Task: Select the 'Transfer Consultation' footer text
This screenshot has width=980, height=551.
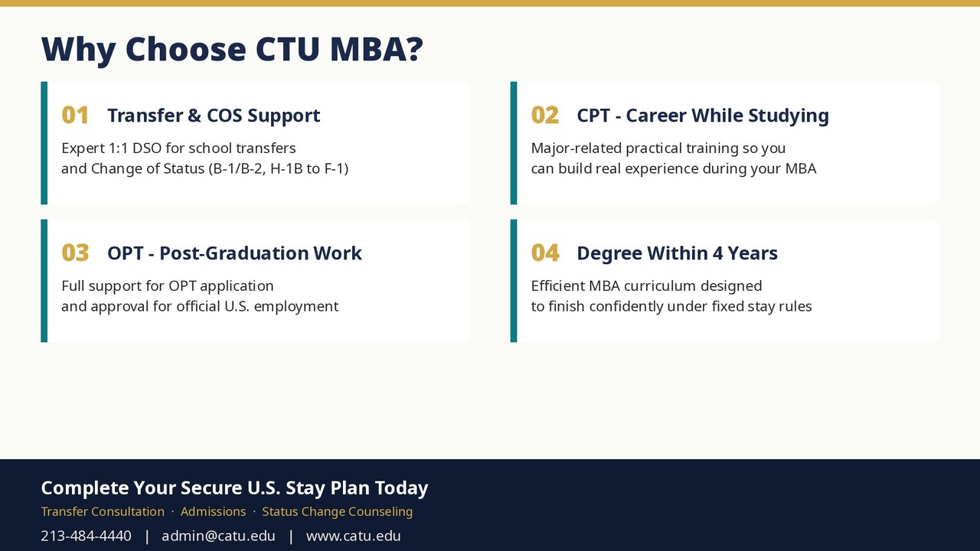Action: (x=103, y=511)
